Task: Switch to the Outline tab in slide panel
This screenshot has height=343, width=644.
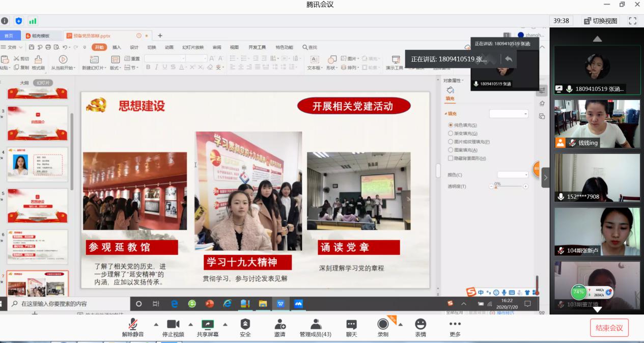Action: pyautogui.click(x=24, y=83)
